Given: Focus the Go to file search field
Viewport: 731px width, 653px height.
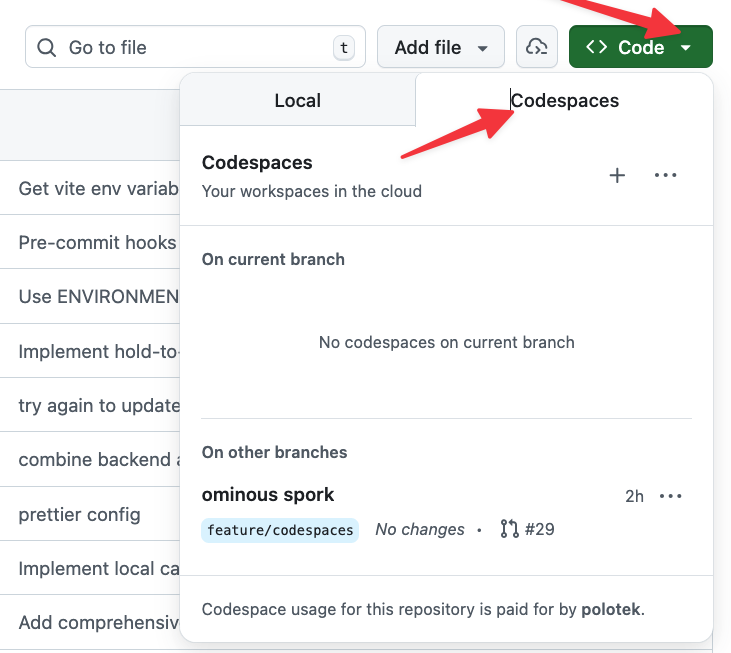Looking at the screenshot, I should [190, 47].
